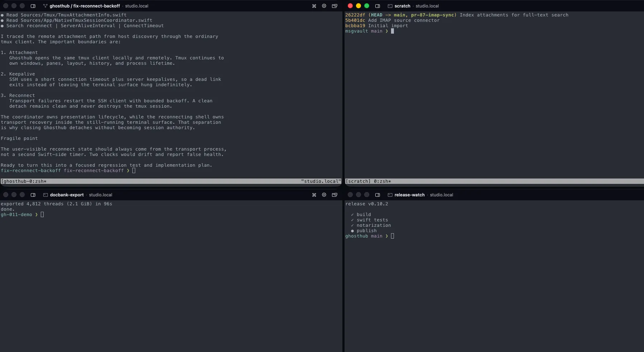
Task: Click the '3. Reconnect' heading
Action: (x=18, y=96)
